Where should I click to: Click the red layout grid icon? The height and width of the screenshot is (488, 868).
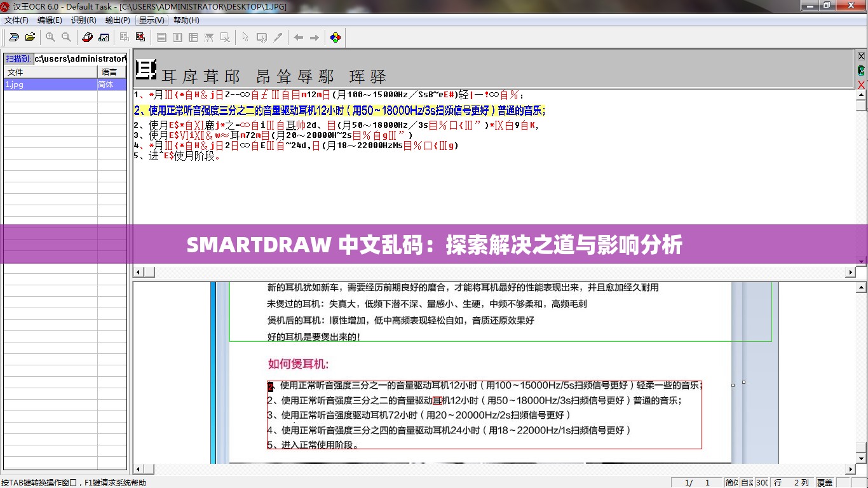(x=140, y=37)
